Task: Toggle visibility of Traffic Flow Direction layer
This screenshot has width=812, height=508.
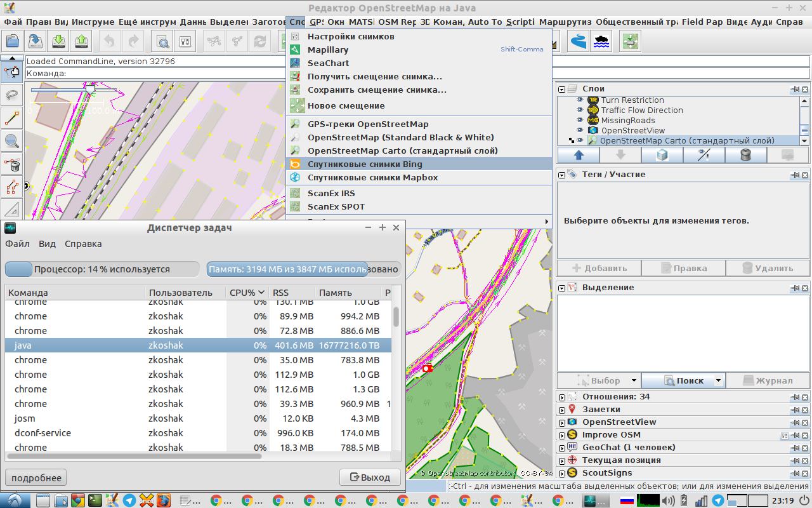Action: click(x=579, y=110)
